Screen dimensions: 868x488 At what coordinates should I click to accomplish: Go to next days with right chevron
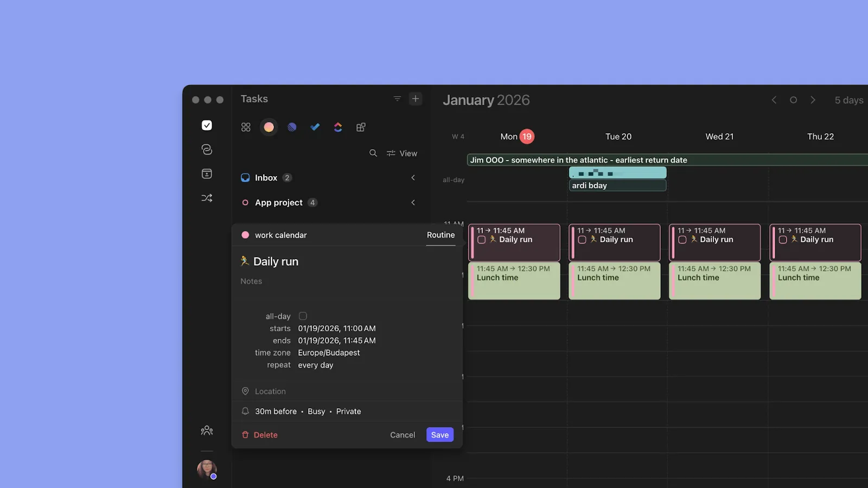(x=813, y=100)
